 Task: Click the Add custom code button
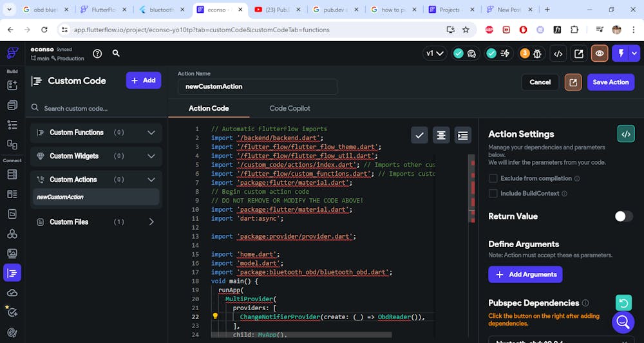(x=144, y=80)
